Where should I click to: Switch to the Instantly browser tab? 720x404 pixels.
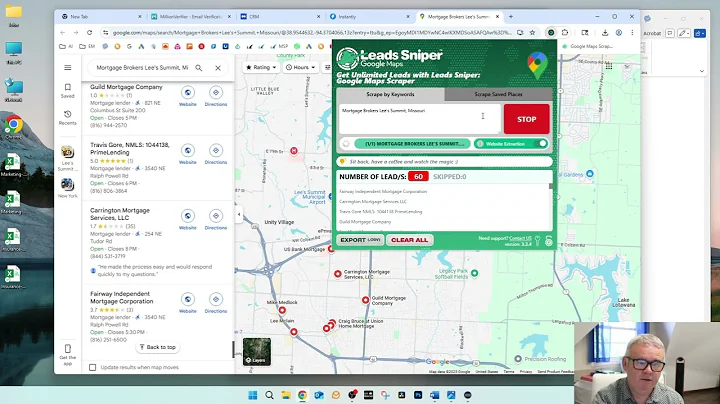point(370,17)
